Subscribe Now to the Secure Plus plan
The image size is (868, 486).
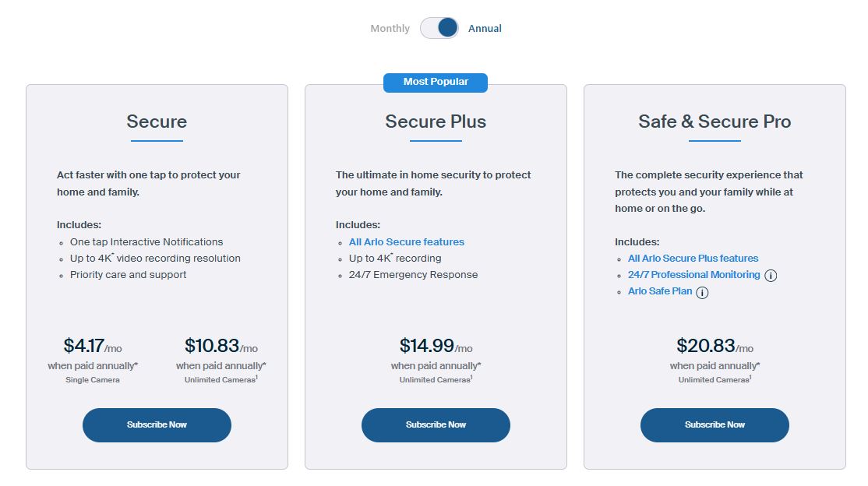pyautogui.click(x=435, y=424)
